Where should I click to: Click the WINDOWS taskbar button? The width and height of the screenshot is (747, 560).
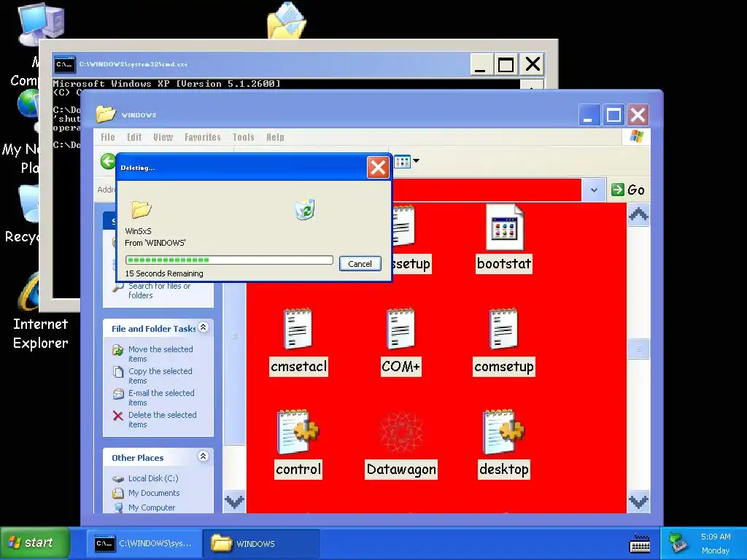point(261,543)
